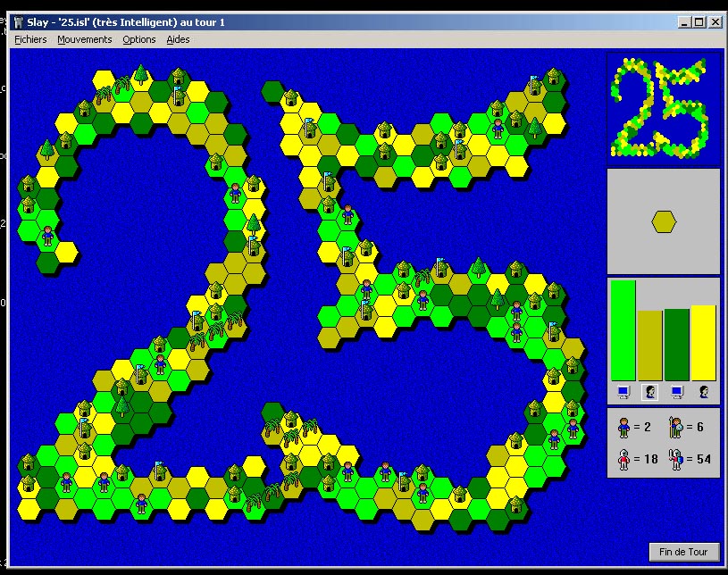Viewport: 728px width, 575px height.
Task: Toggle computer icon under dark green bar
Action: point(677,393)
